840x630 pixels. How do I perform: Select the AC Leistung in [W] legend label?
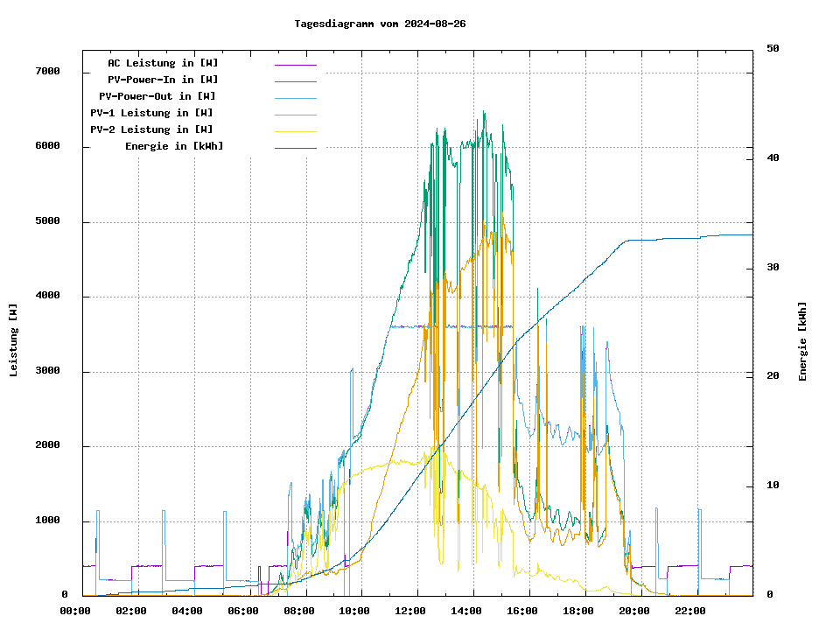coord(163,63)
